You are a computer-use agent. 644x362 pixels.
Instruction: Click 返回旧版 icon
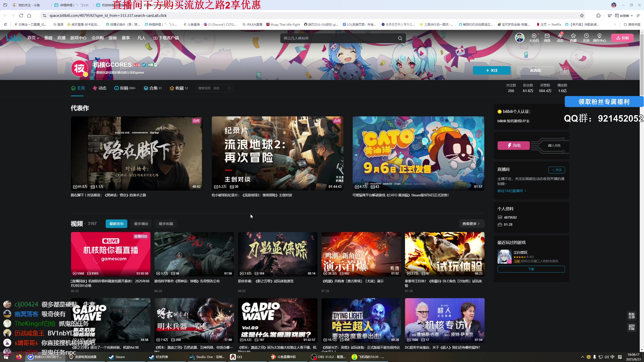631,327
